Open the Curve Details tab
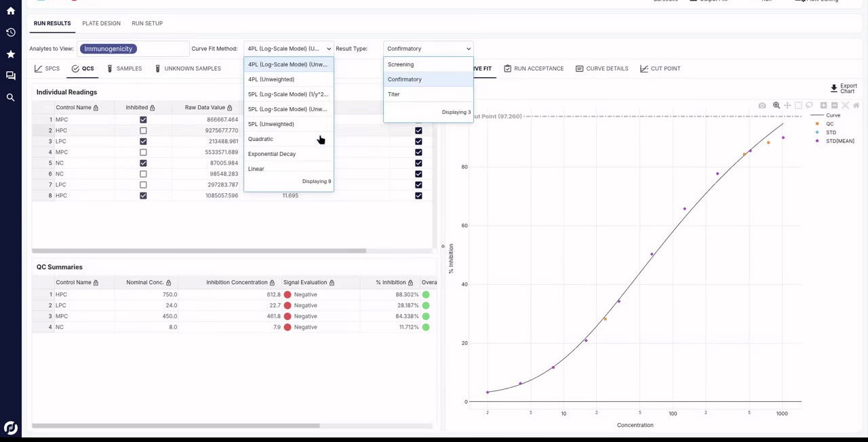 tap(601, 68)
